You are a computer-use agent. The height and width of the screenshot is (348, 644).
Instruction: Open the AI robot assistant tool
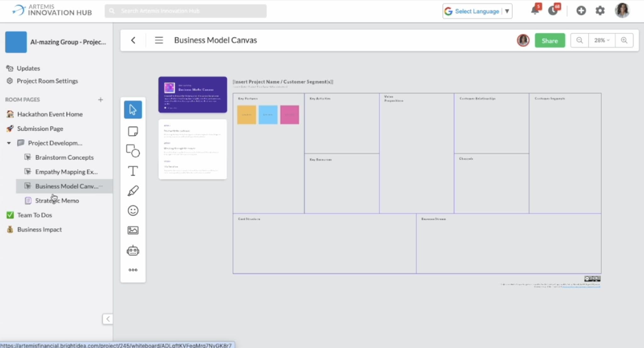point(133,251)
